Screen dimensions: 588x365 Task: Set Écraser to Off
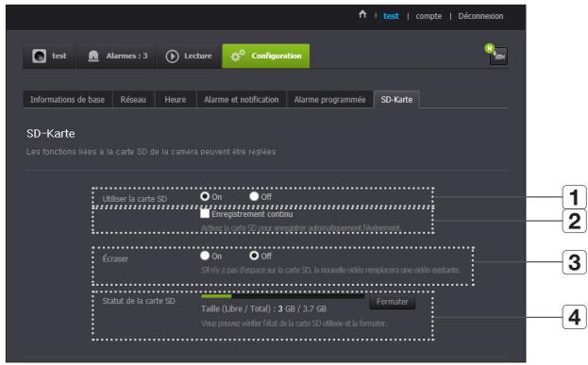(254, 256)
